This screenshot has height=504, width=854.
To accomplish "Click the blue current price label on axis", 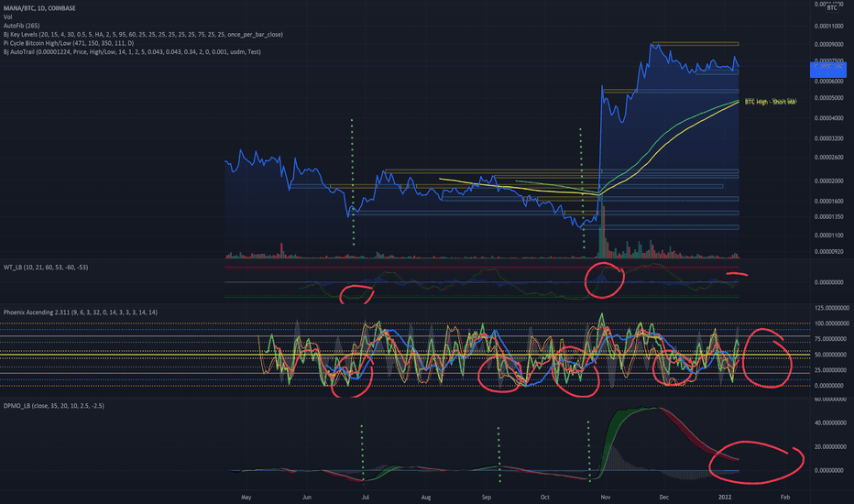I will click(x=827, y=70).
